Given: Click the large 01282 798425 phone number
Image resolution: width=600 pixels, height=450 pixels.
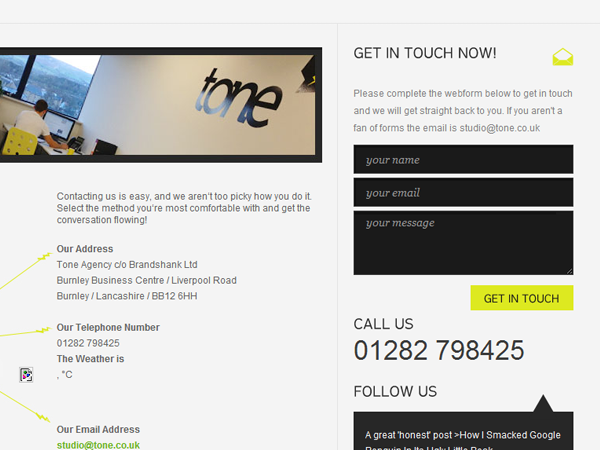Looking at the screenshot, I should click(439, 350).
